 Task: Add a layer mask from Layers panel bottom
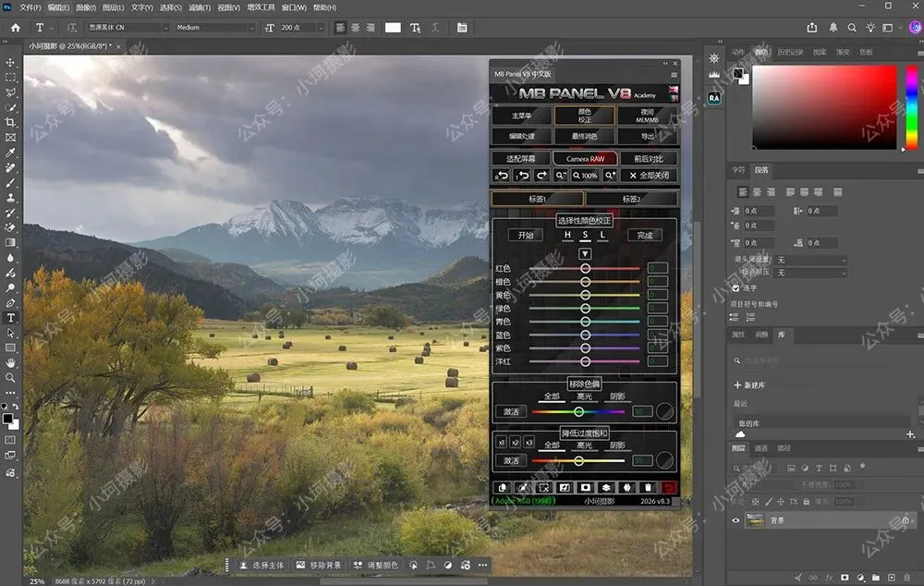(845, 577)
